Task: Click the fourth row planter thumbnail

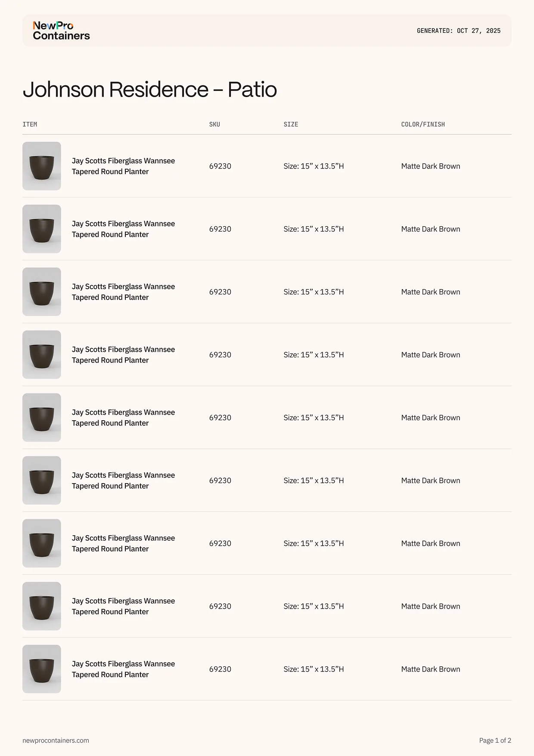Action: 42,355
